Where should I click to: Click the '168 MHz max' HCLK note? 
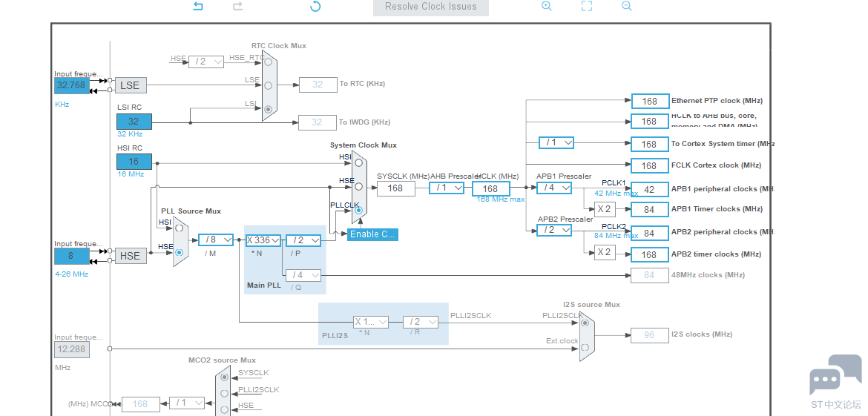click(x=501, y=199)
